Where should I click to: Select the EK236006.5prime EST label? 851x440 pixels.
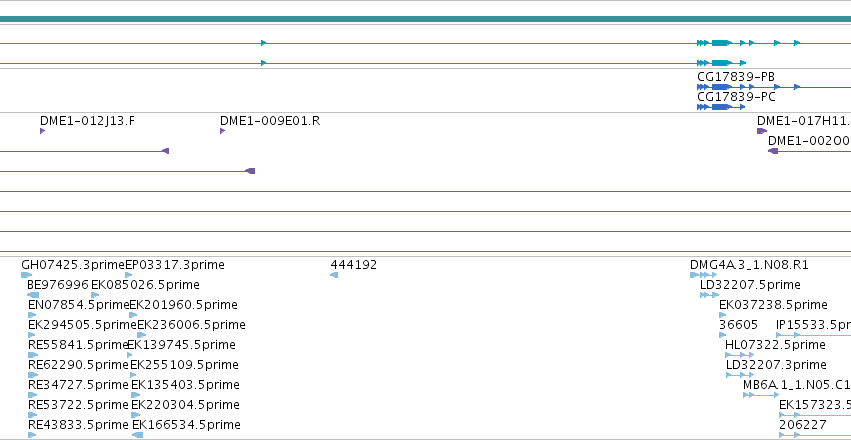coord(191,325)
